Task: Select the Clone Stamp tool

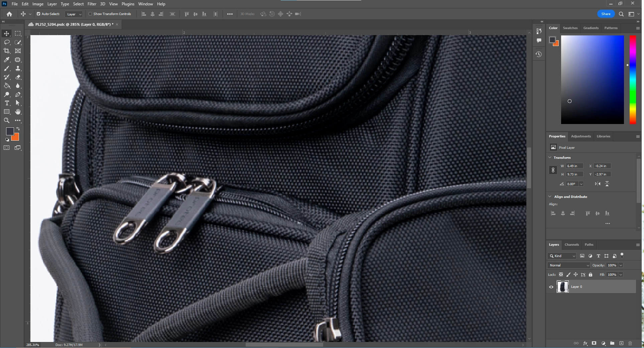Action: tap(18, 68)
